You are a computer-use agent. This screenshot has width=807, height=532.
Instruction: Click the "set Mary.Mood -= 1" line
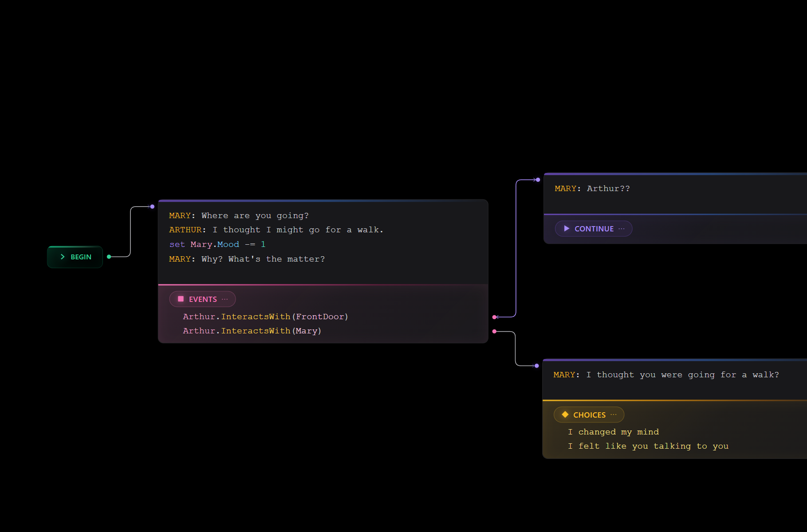[217, 244]
